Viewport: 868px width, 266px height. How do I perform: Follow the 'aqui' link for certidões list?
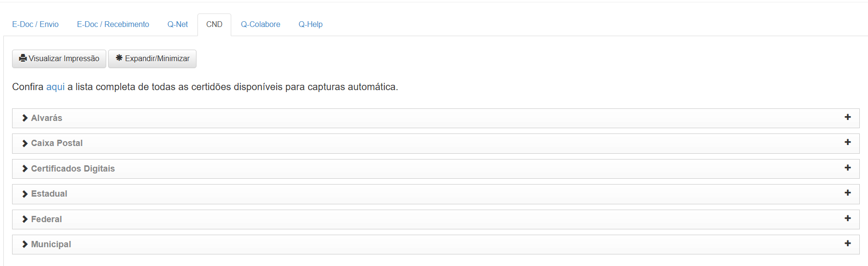[56, 87]
